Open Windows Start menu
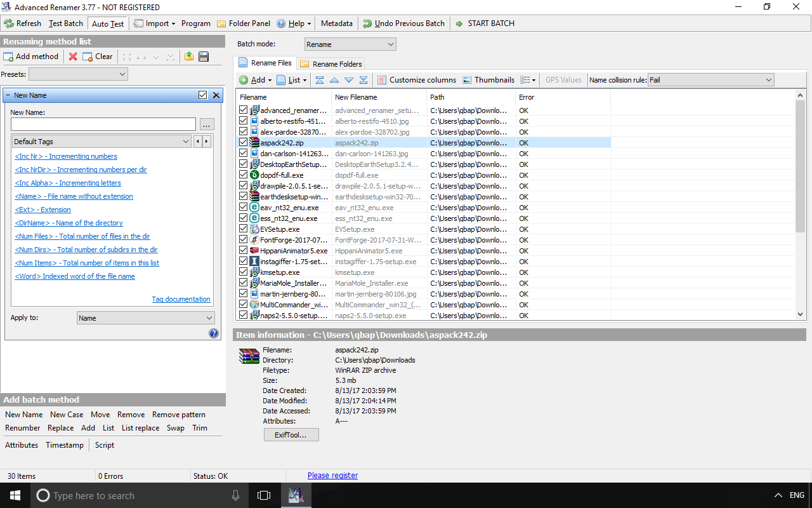This screenshot has height=508, width=812. (15, 495)
